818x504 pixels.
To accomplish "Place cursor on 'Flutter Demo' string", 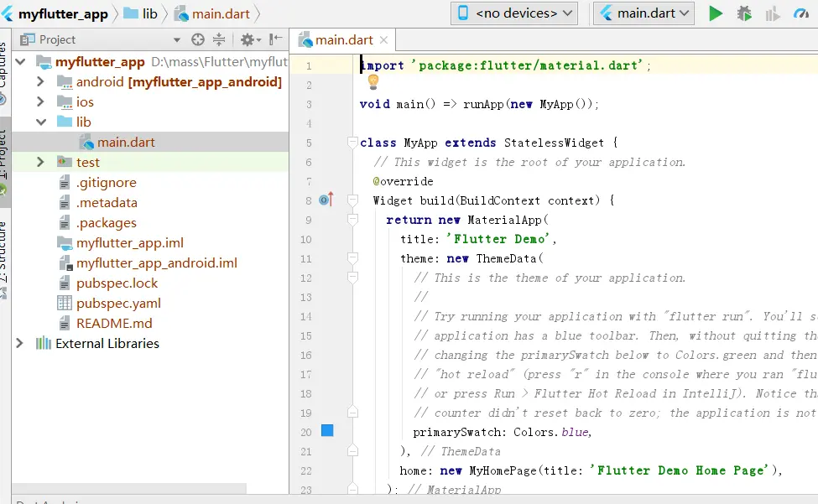I will (498, 239).
